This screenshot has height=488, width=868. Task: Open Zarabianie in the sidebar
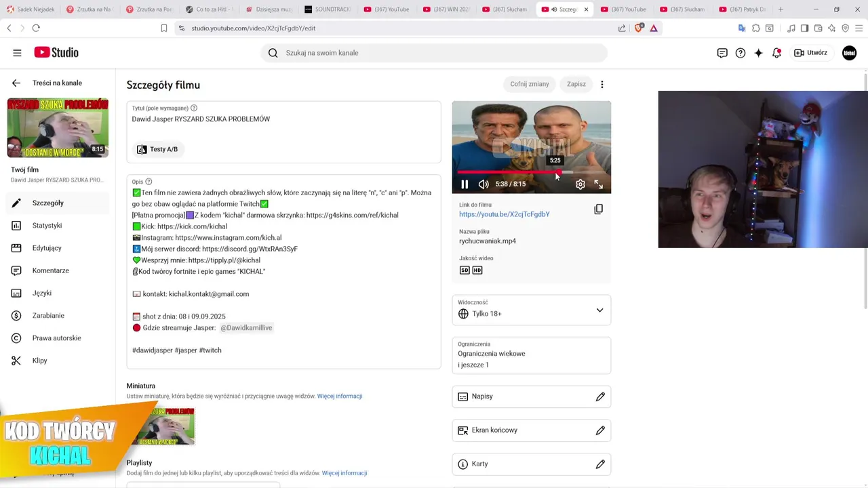[x=58, y=315]
